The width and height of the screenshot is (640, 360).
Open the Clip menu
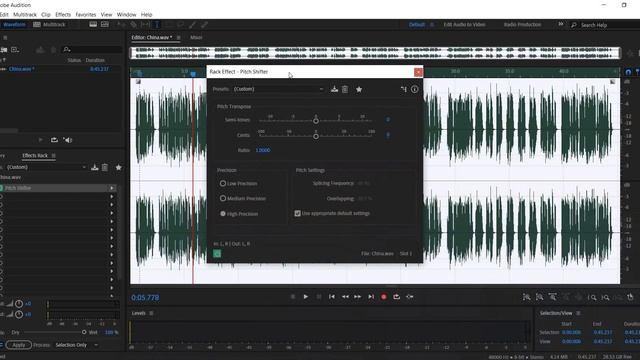click(x=46, y=14)
